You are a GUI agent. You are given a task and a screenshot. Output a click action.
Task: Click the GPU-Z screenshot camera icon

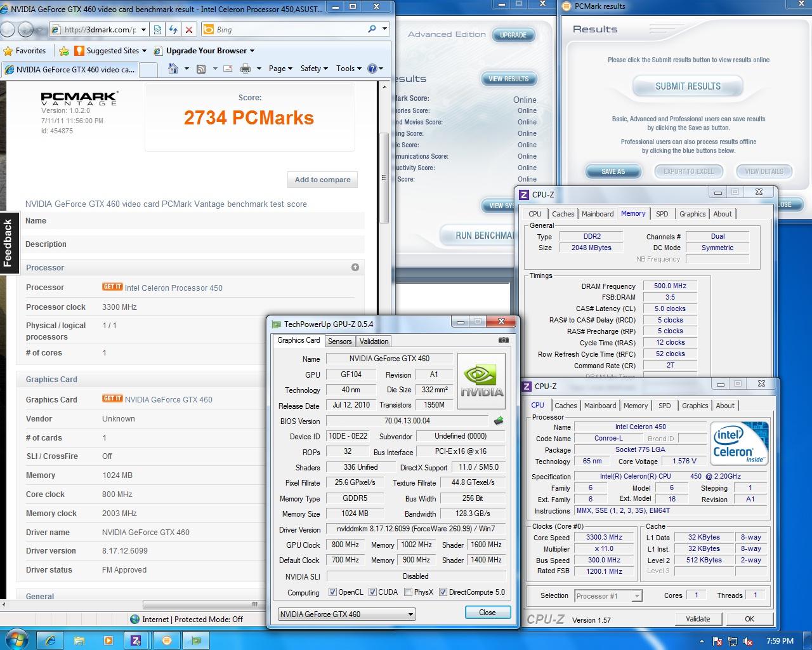(503, 340)
